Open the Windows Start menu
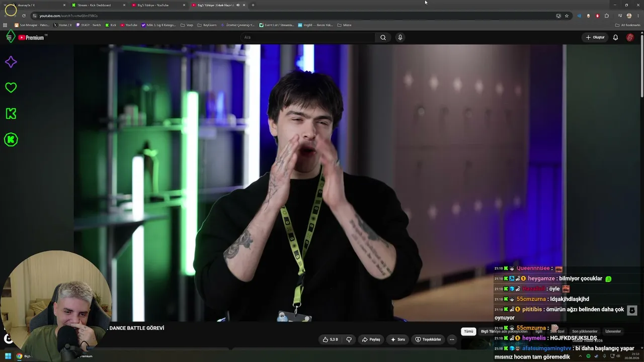 (x=8, y=356)
